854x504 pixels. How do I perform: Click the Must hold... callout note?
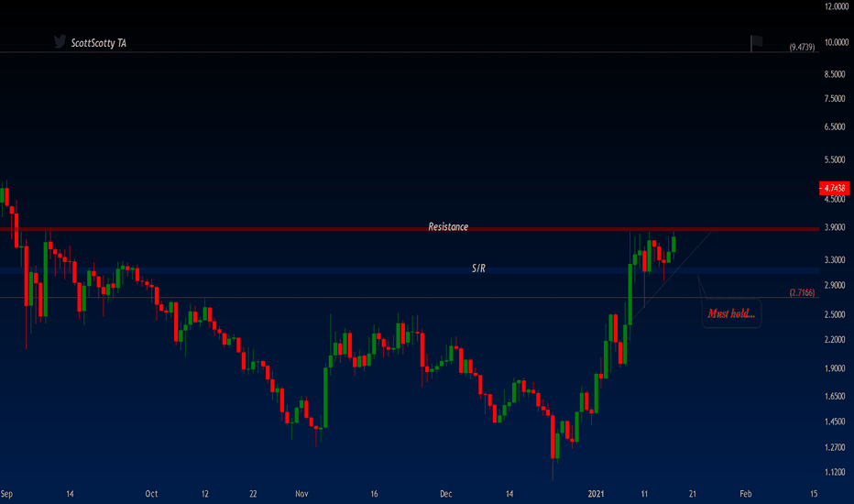pos(731,313)
